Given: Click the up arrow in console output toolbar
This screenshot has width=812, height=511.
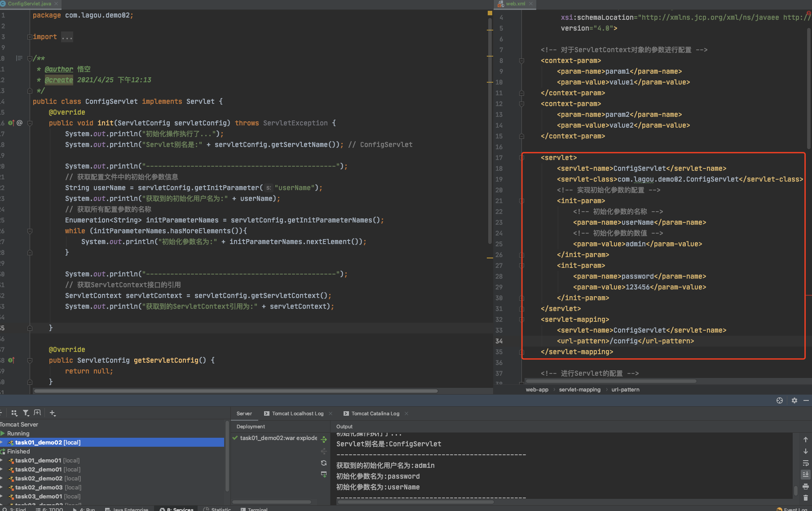Looking at the screenshot, I should [806, 440].
